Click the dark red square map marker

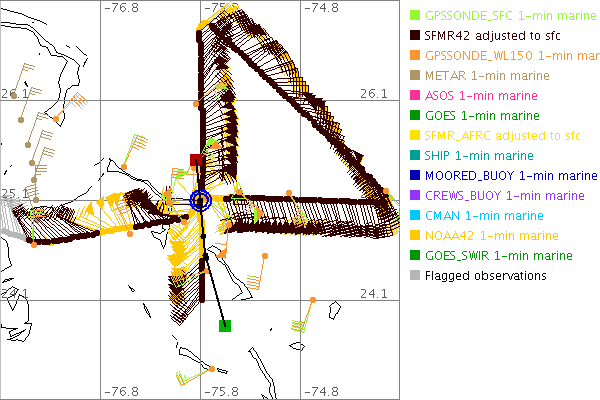pyautogui.click(x=198, y=160)
